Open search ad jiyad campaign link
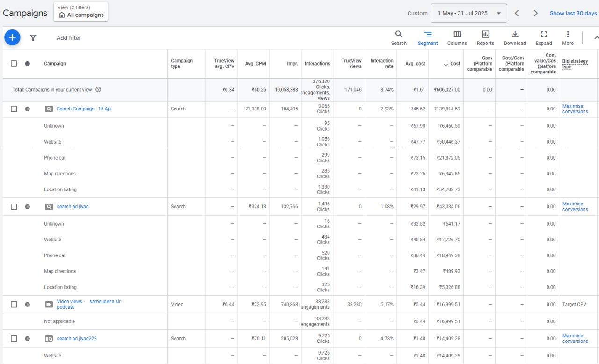599x364 pixels. click(73, 207)
